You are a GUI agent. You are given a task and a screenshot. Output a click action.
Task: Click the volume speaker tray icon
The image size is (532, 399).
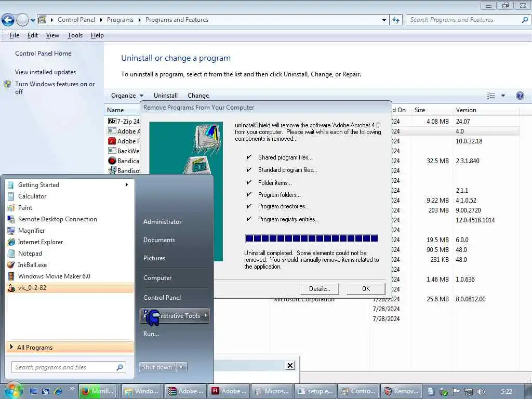tap(481, 392)
